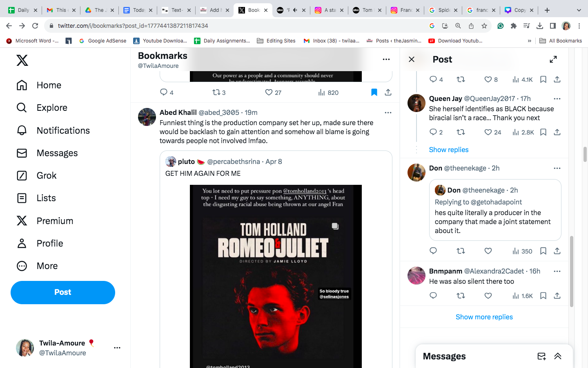Bookmark Don's reply with 350 views
Image resolution: width=588 pixels, height=368 pixels.
pos(543,251)
